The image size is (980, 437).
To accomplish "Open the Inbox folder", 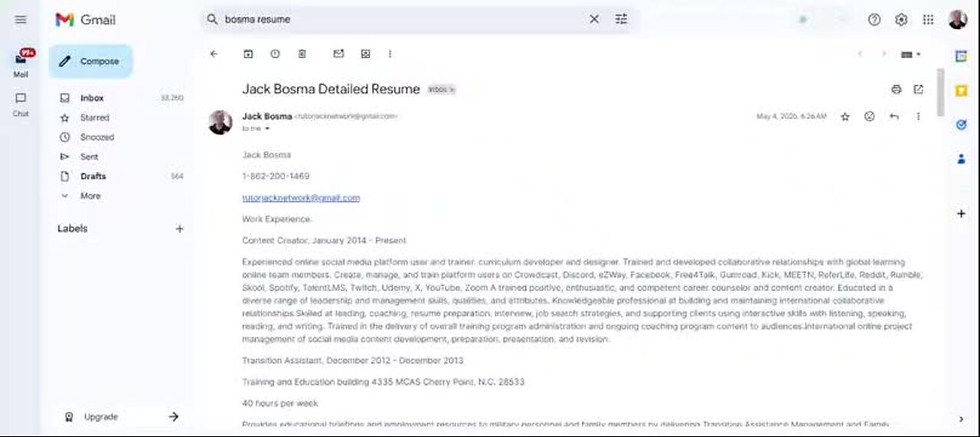I will click(92, 98).
